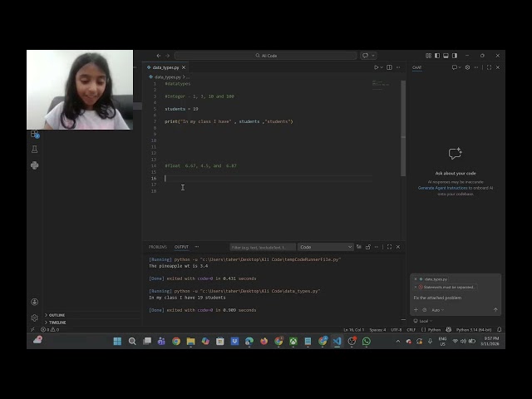Viewport: 532px width, 399px height.
Task: Open the Copilot status bar icon
Action: click(x=449, y=330)
